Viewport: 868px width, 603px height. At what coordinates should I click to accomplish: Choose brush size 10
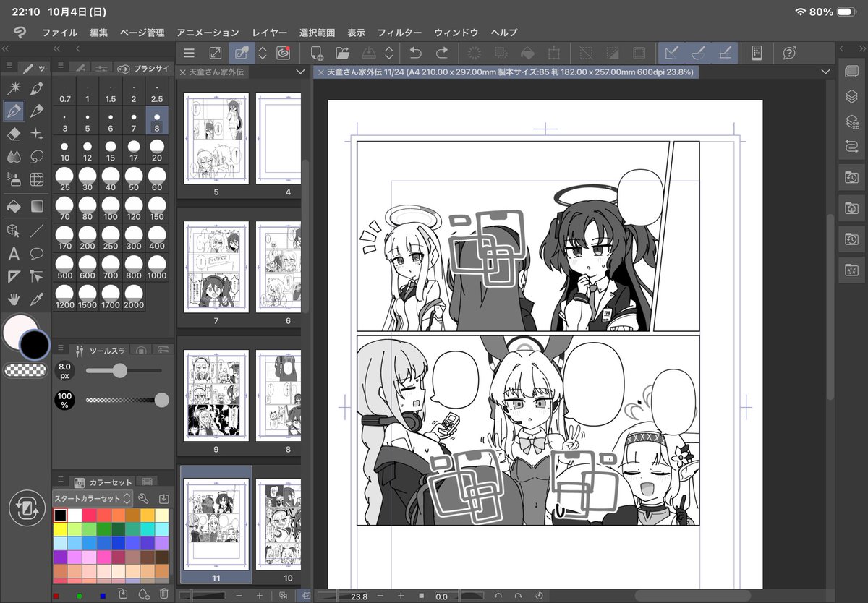pos(65,151)
